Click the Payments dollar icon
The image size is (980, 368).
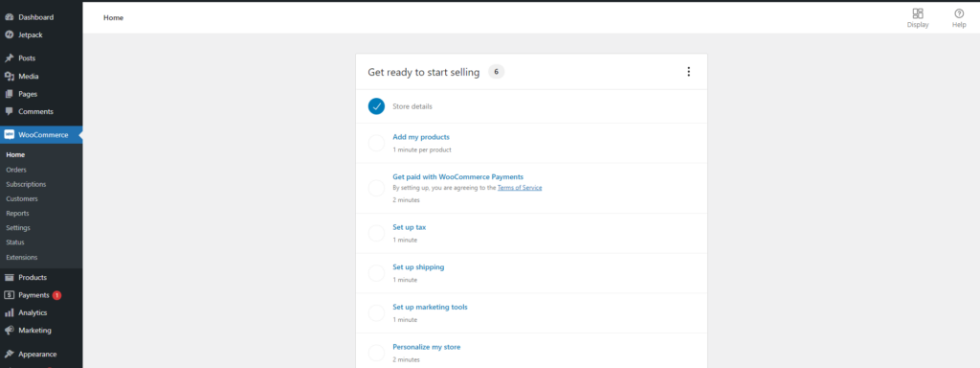(10, 295)
